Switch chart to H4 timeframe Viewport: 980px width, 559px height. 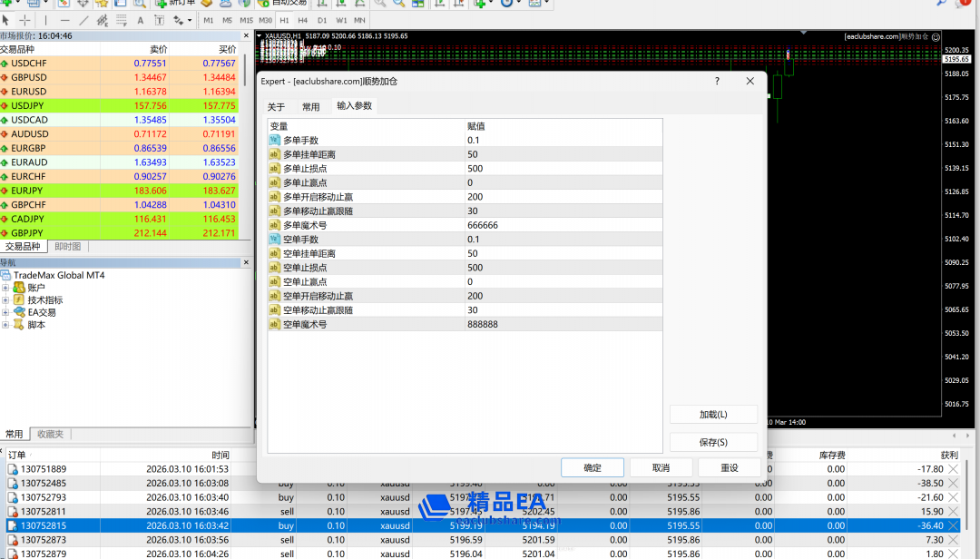(301, 20)
